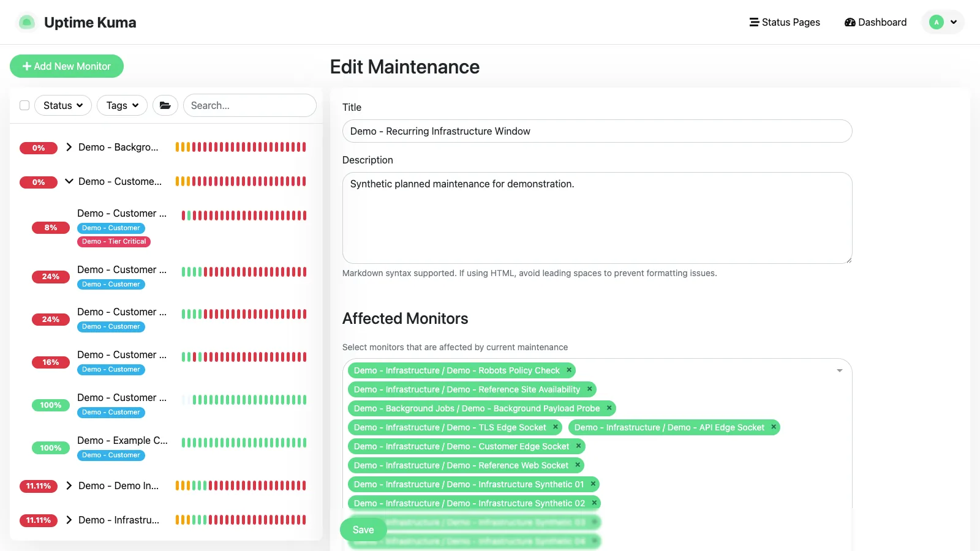This screenshot has height=551, width=980.
Task: Click heartbeat bar of Demo - Backgro... row
Action: (x=241, y=147)
